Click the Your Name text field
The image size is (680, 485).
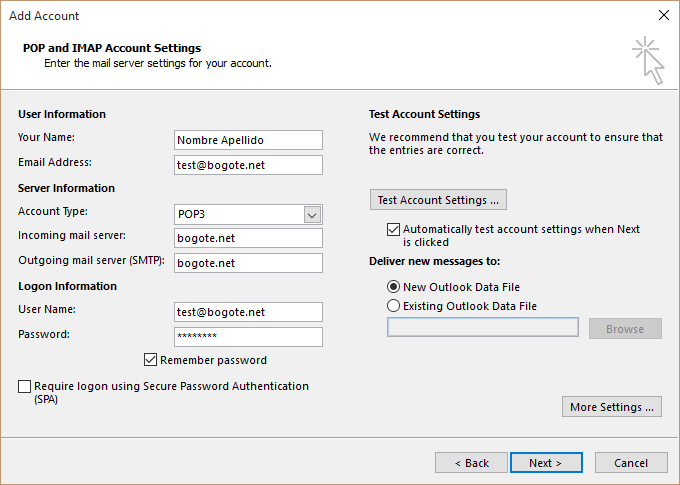pos(248,140)
